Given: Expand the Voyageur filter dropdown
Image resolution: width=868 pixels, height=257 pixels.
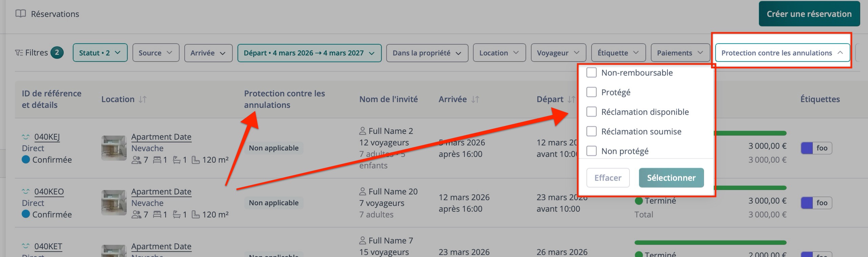Looking at the screenshot, I should point(558,53).
